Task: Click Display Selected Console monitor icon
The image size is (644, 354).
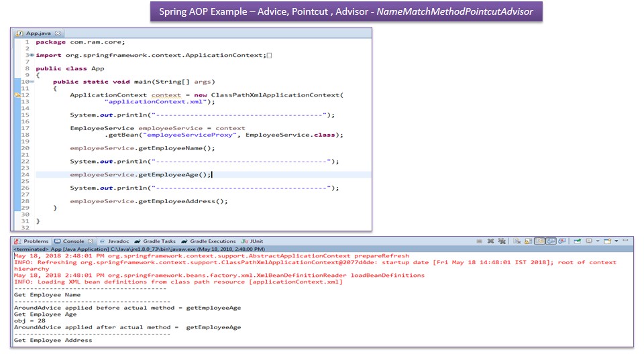Action: [x=588, y=241]
